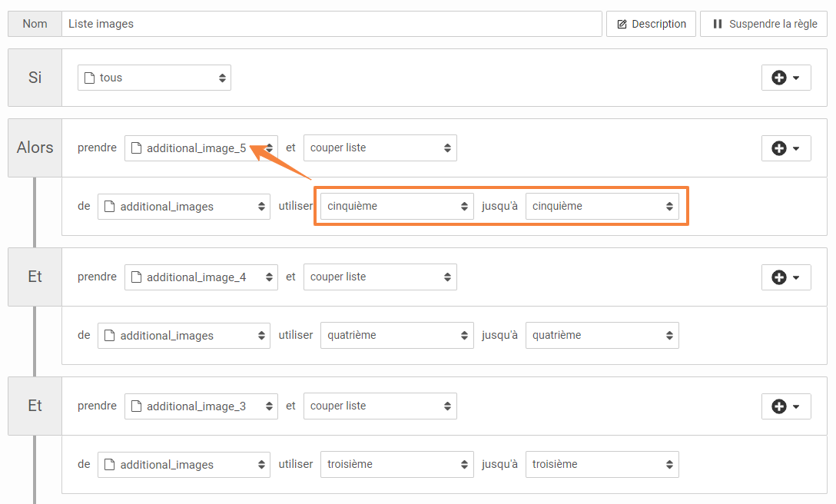Open the additional_image_4 field dropdown
836x504 pixels.
201,277
